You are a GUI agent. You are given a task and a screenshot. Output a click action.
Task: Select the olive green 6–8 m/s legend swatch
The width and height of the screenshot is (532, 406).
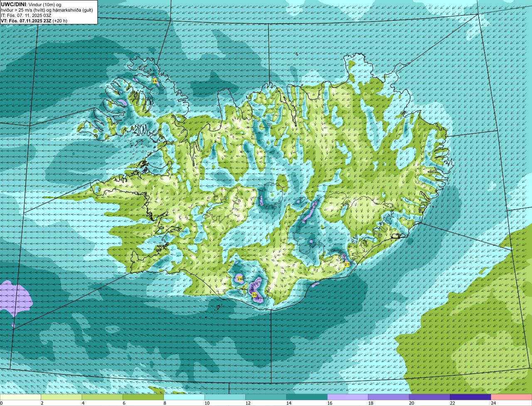click(x=144, y=397)
